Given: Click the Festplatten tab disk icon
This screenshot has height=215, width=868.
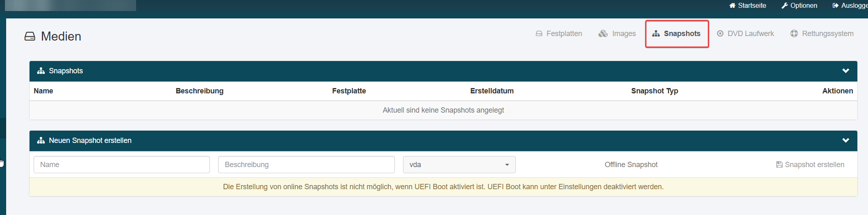Looking at the screenshot, I should click(539, 34).
